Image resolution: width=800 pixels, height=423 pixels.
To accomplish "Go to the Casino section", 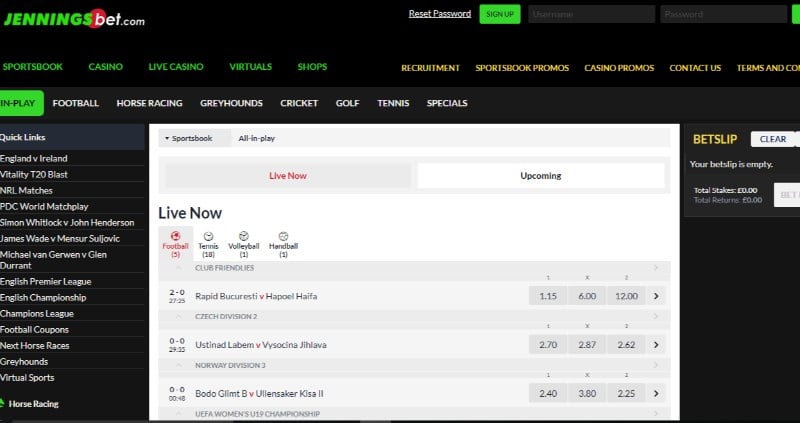I will click(106, 67).
